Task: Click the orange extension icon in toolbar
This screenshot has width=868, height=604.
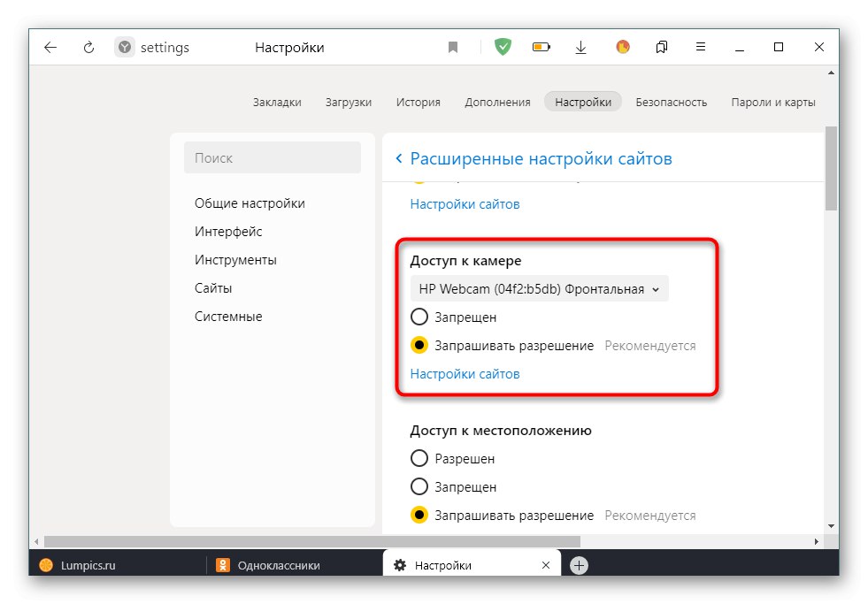Action: 623,47
